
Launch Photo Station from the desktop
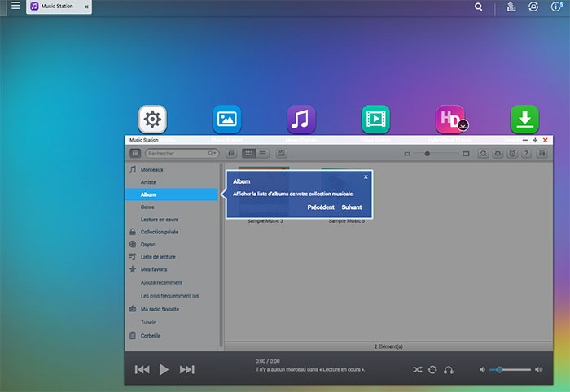(227, 119)
